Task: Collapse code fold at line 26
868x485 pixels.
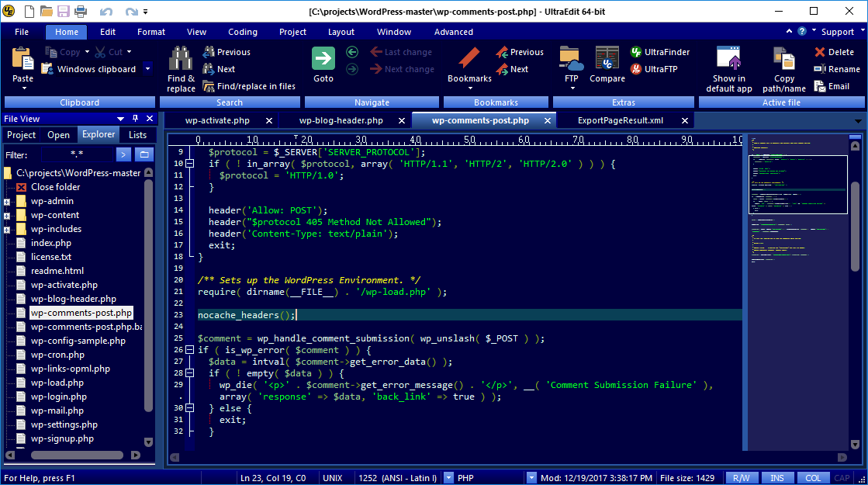Action: click(190, 350)
